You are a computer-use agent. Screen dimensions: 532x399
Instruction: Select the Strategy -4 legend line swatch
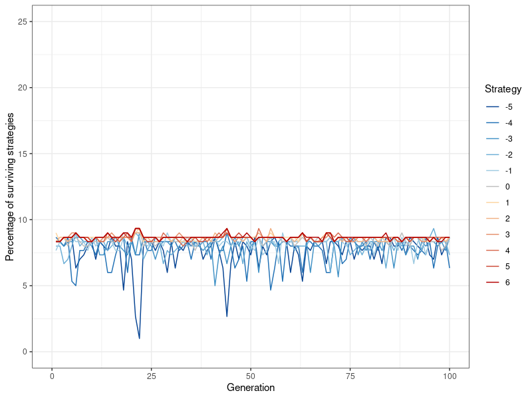[493, 123]
